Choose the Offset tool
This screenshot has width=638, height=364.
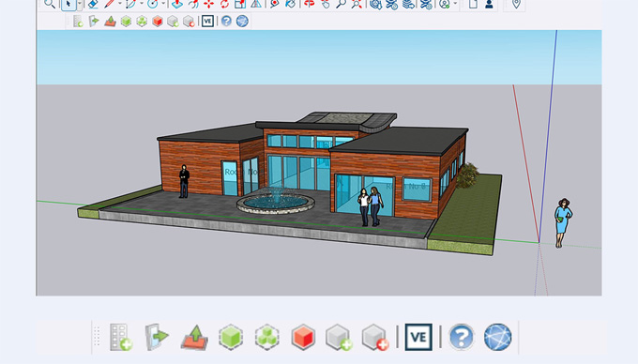pos(193,4)
